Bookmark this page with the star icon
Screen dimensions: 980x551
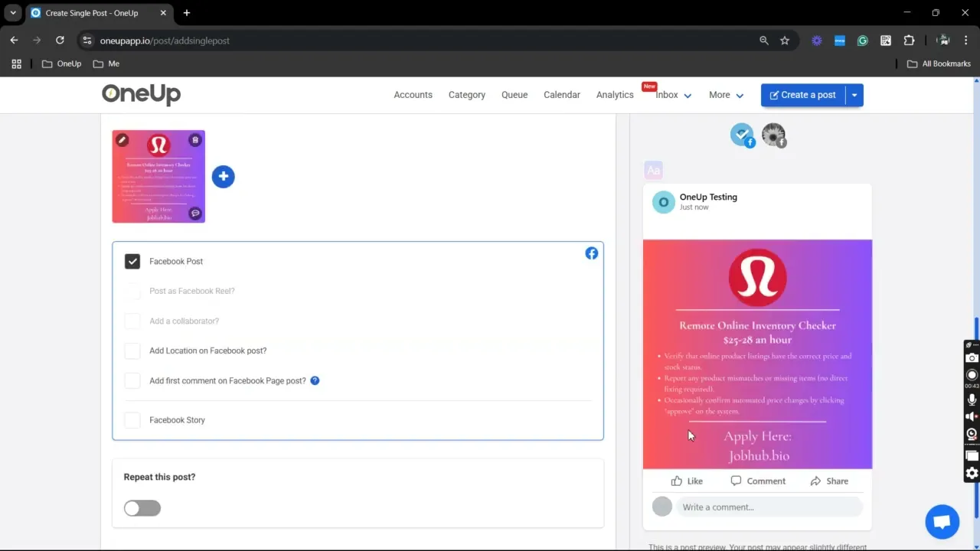pyautogui.click(x=785, y=41)
